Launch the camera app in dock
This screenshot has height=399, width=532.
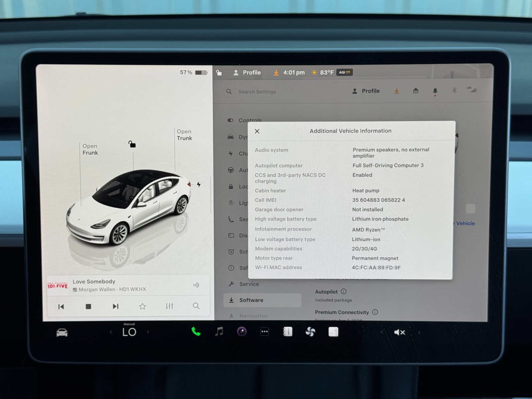[x=242, y=332]
